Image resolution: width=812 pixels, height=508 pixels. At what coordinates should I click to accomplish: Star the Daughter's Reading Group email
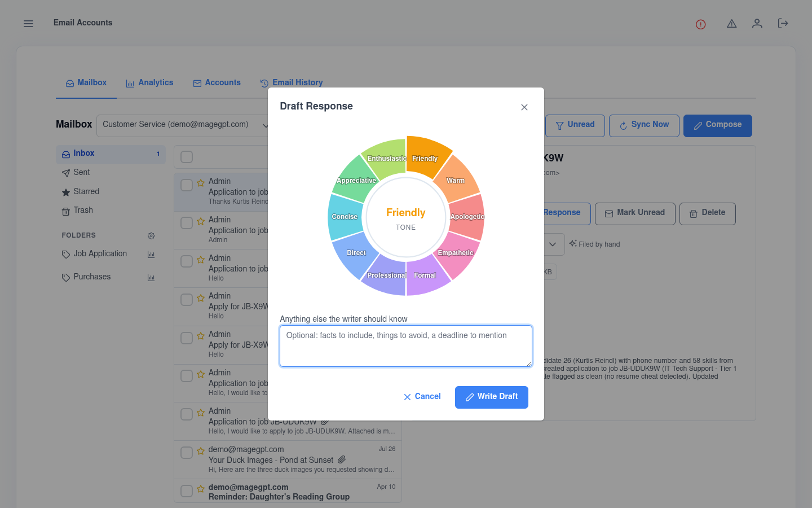[201, 489]
